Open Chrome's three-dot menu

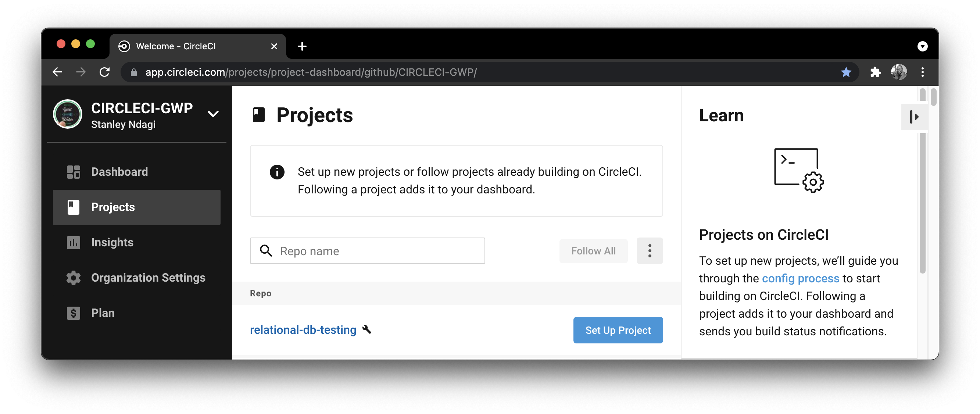pos(922,72)
